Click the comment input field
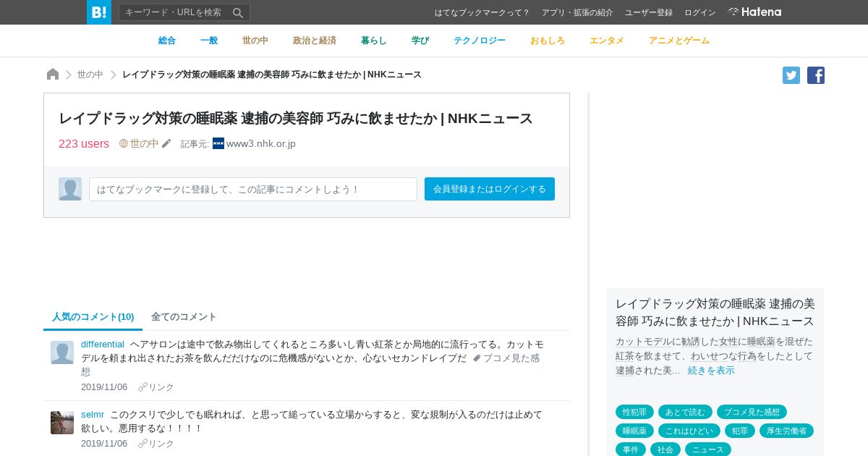The height and width of the screenshot is (456, 868). click(x=253, y=189)
